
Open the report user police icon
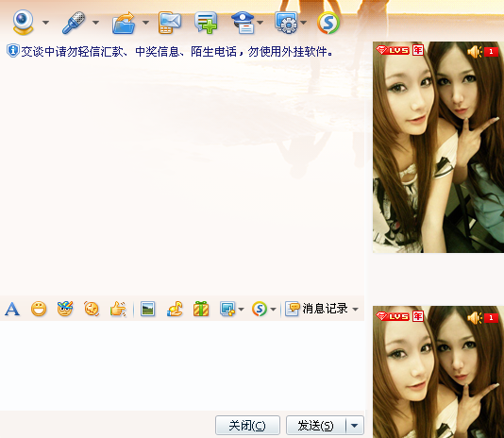pyautogui.click(x=244, y=23)
